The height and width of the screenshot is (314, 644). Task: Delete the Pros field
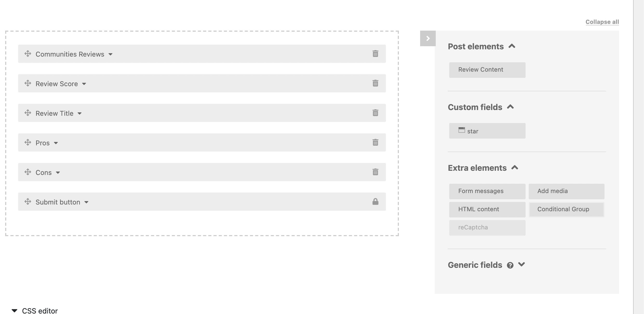375,142
